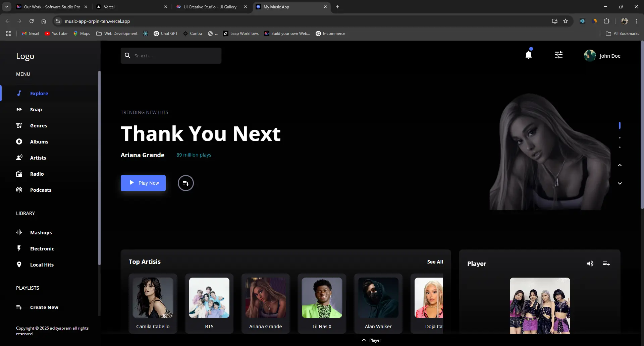Click the Player add-to-queue icon
The height and width of the screenshot is (346, 644).
pyautogui.click(x=606, y=264)
